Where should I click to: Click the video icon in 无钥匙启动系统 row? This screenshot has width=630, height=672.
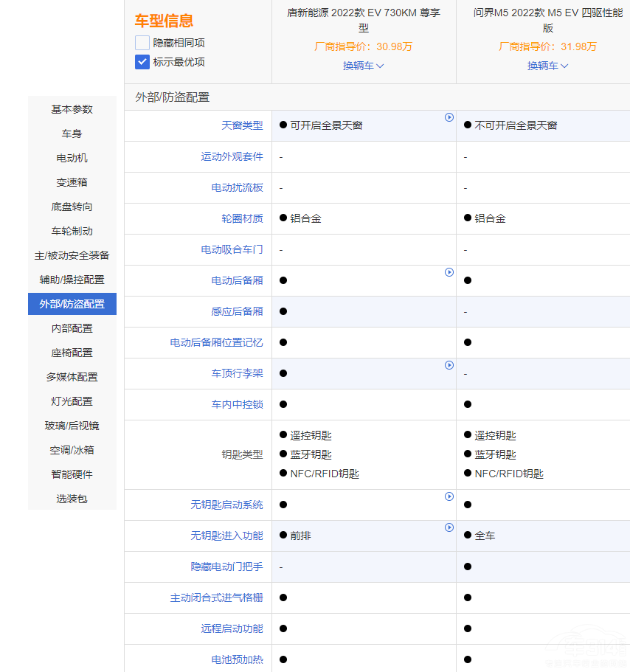coord(449,496)
